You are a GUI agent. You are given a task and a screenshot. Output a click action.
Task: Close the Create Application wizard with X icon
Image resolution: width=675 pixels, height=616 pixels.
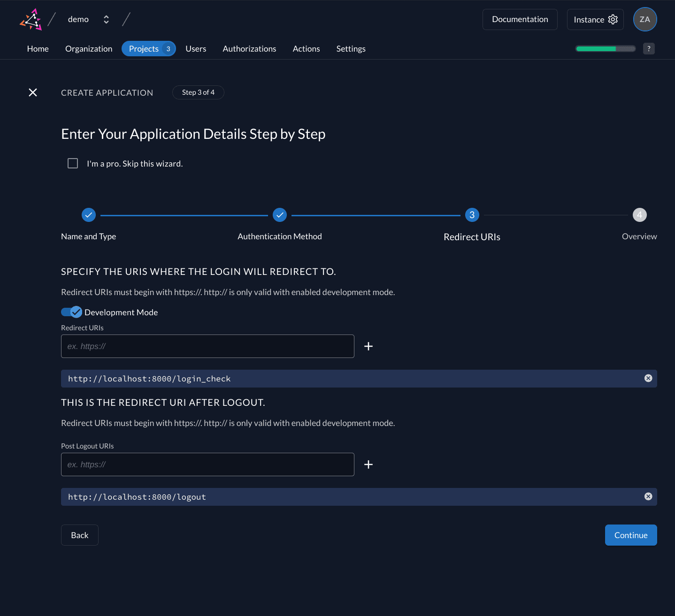coord(33,92)
